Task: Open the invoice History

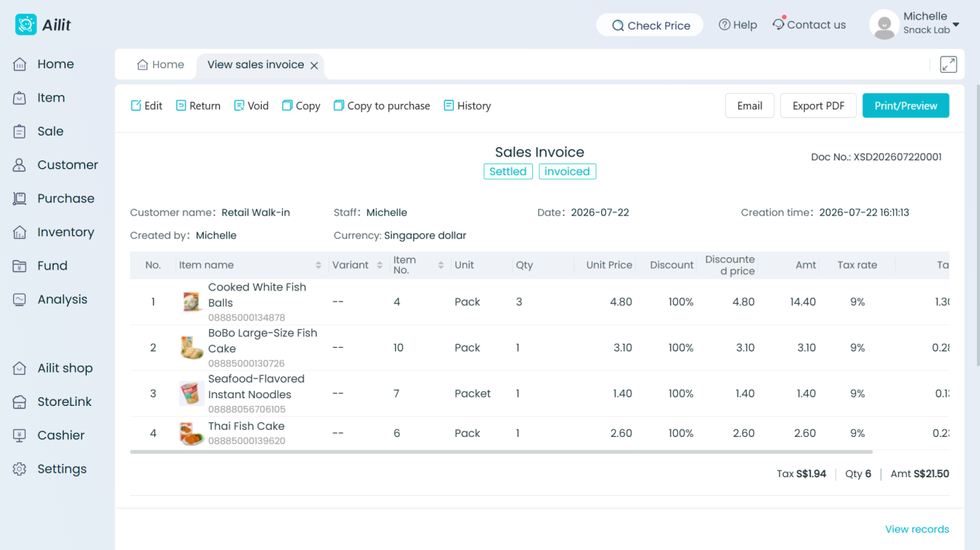Action: pos(467,106)
